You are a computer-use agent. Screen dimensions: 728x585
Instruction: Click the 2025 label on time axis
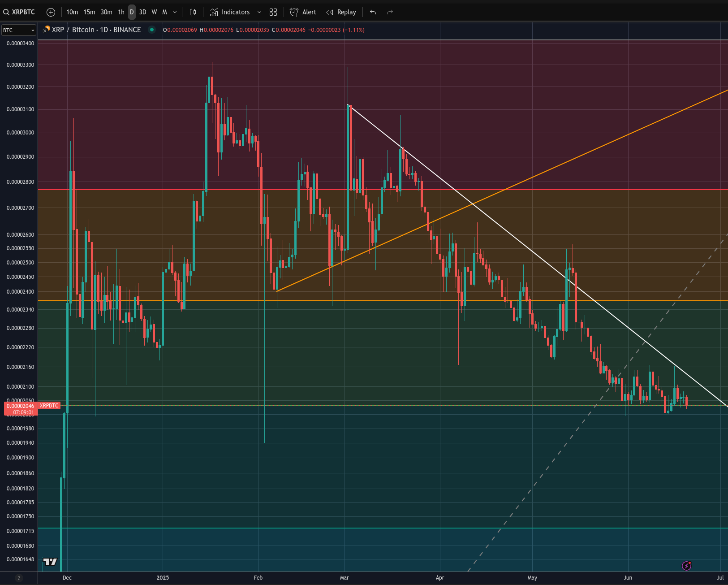pyautogui.click(x=163, y=578)
